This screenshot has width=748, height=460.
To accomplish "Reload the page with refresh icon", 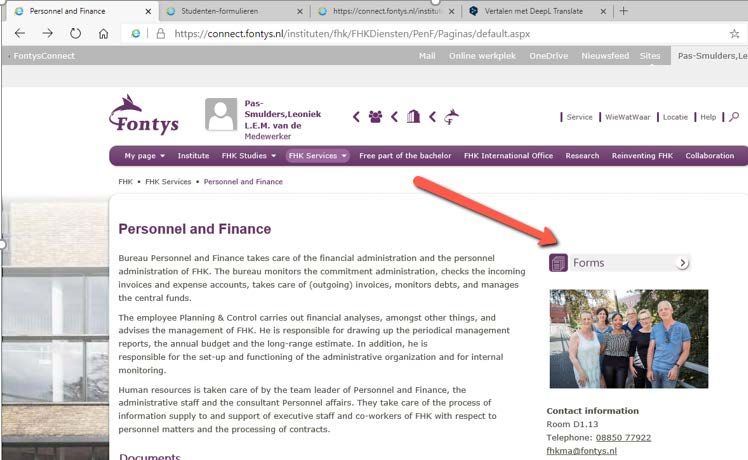I will pos(75,33).
